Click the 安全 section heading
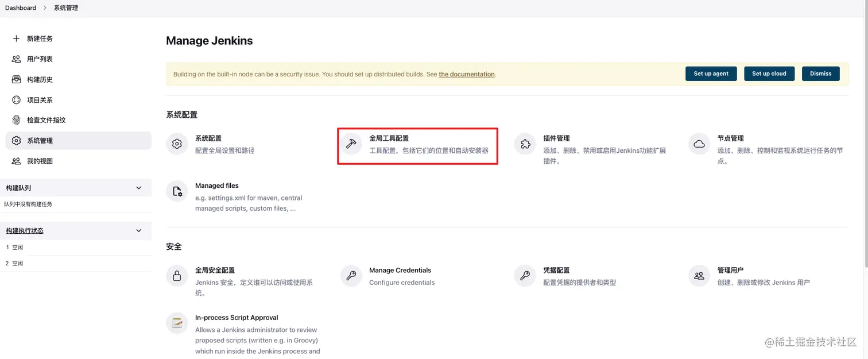The height and width of the screenshot is (359, 868). point(174,246)
